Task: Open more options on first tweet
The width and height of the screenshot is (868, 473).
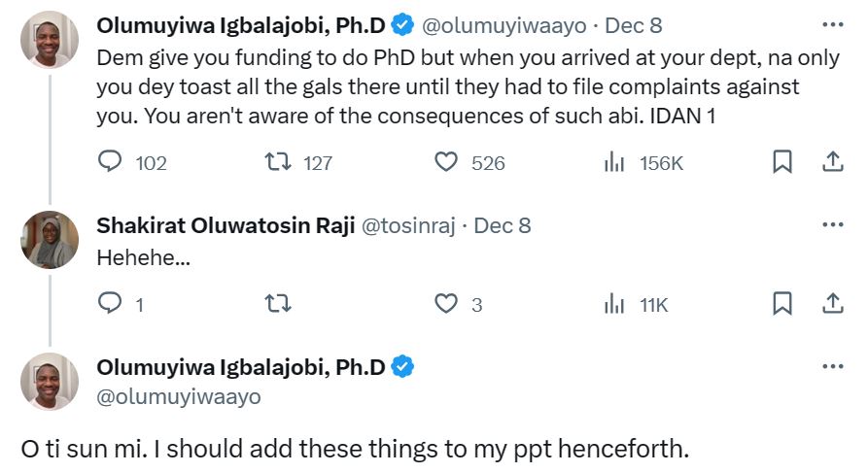Action: click(x=833, y=23)
